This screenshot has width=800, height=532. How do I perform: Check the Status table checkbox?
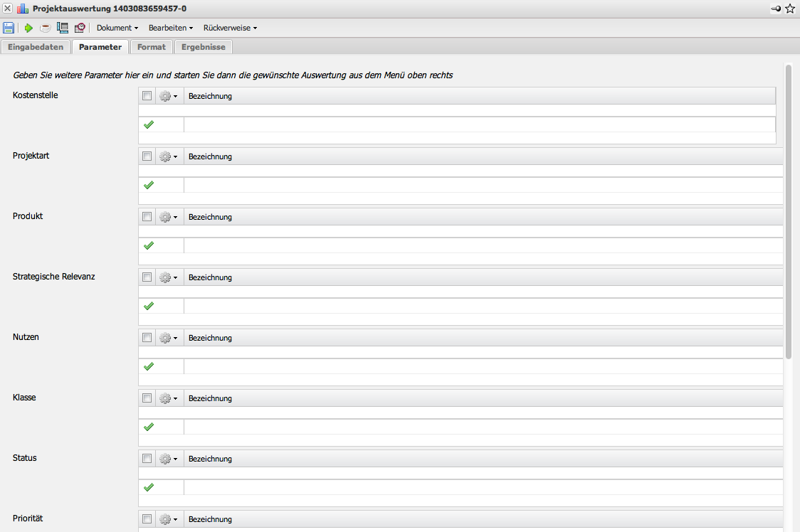[147, 459]
